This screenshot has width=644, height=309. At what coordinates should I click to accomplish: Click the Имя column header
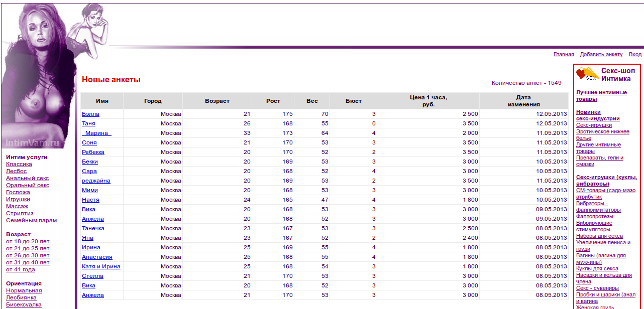tap(102, 101)
